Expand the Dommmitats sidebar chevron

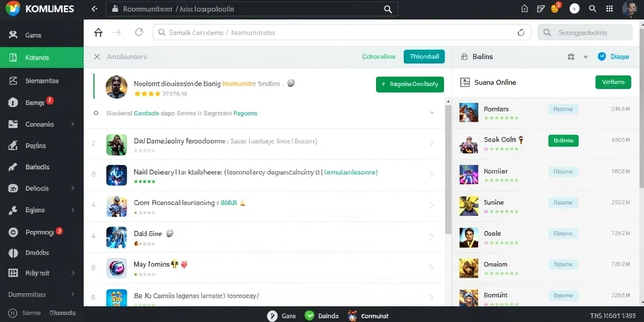coord(73,294)
